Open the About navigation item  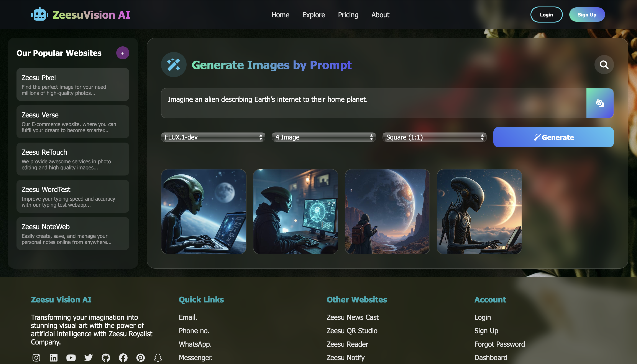click(x=380, y=15)
